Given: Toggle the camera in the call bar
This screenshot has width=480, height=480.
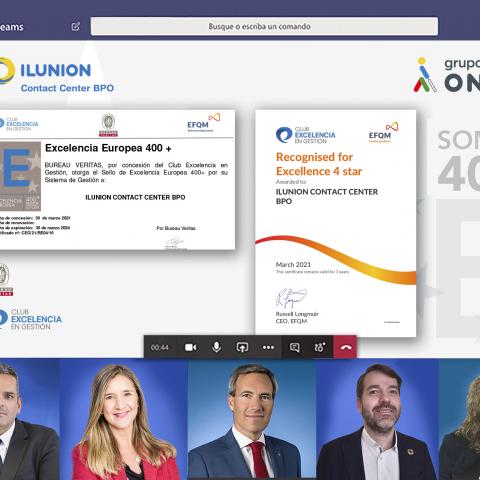Looking at the screenshot, I should pyautogui.click(x=191, y=347).
